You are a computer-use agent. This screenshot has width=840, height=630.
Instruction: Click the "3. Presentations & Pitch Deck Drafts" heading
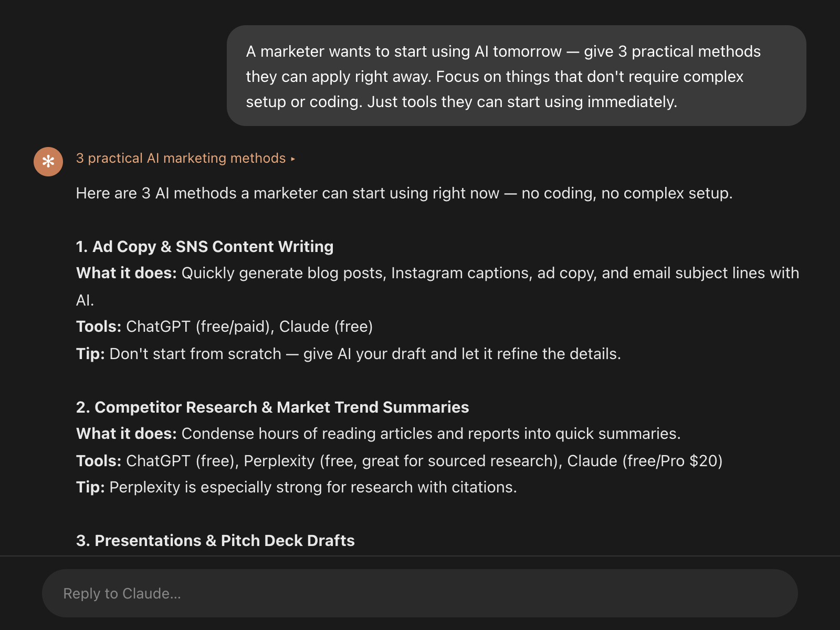215,541
